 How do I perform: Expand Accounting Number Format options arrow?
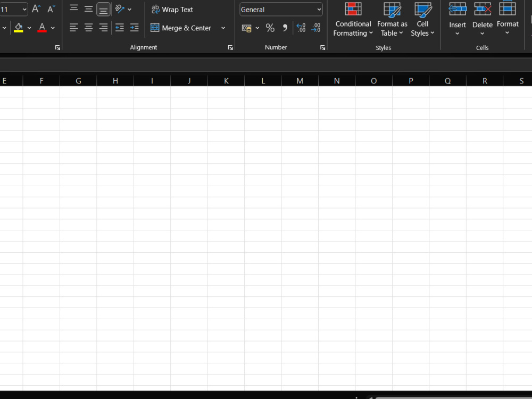[x=257, y=28]
